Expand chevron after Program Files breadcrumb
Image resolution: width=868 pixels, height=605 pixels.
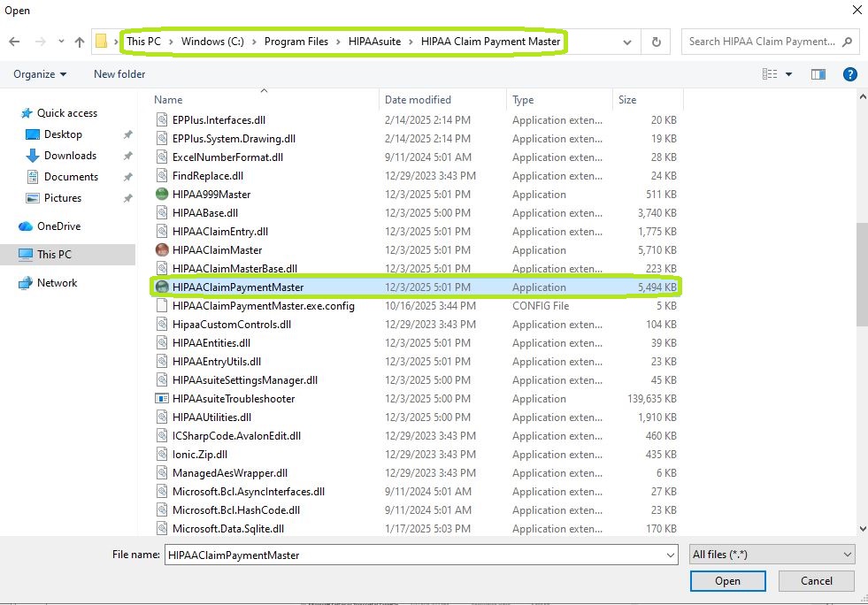pyautogui.click(x=338, y=42)
